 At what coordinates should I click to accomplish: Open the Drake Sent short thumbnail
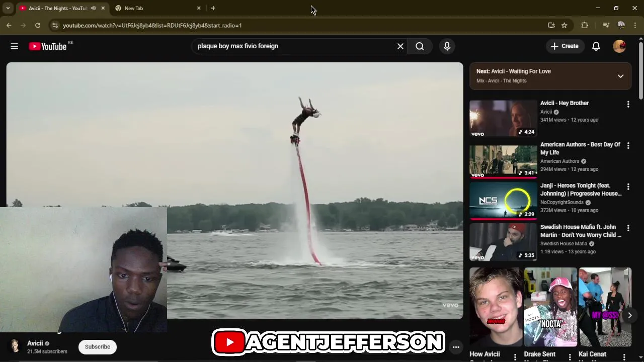(550, 307)
